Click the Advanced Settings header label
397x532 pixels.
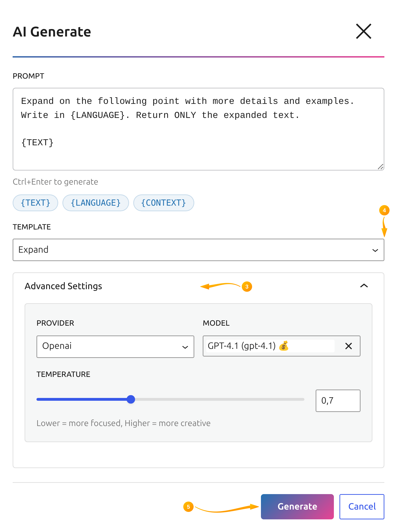(63, 286)
